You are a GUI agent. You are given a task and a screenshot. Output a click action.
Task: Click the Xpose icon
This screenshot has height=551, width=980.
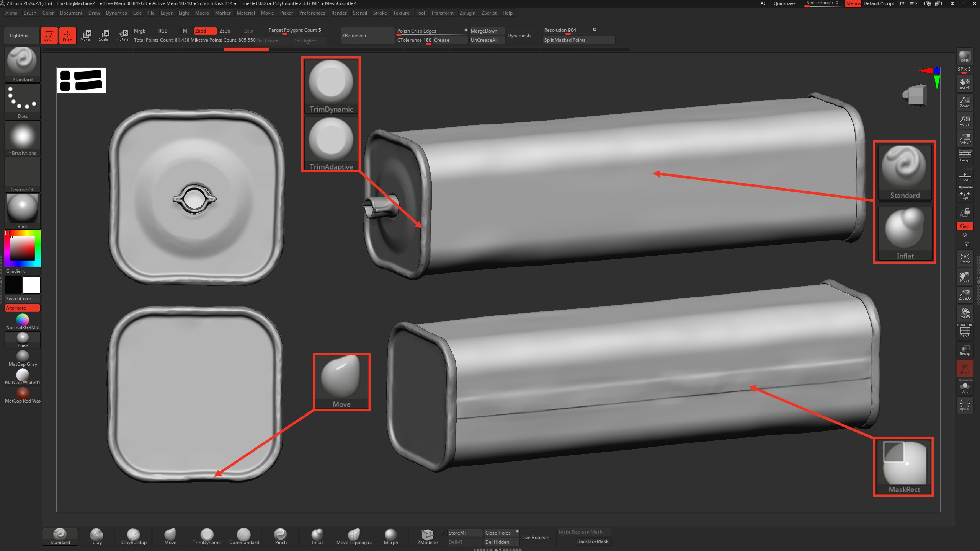(965, 405)
